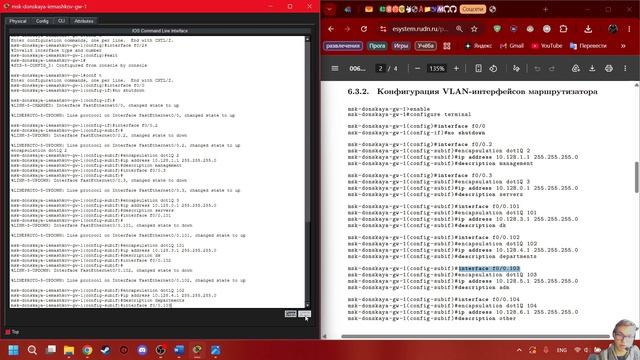Open OBS Studio from the taskbar
The height and width of the screenshot is (360, 640).
pyautogui.click(x=160, y=350)
